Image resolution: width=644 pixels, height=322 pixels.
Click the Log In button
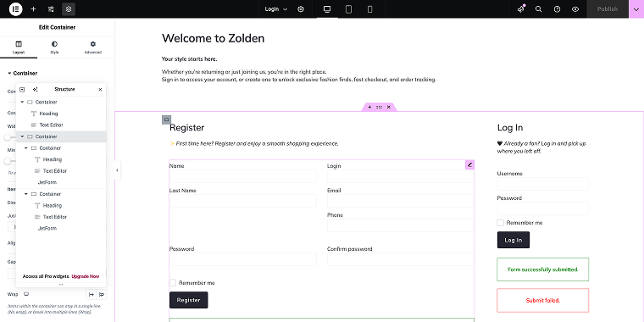514,240
